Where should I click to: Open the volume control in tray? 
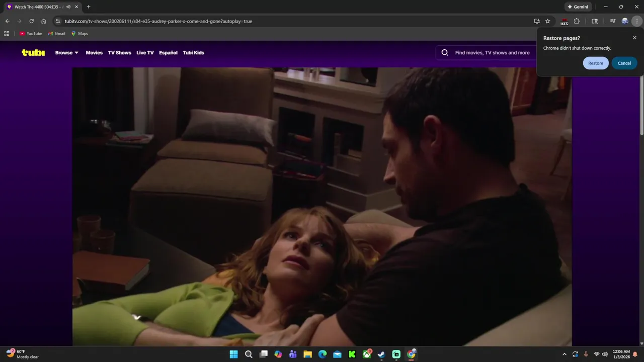tap(605, 354)
